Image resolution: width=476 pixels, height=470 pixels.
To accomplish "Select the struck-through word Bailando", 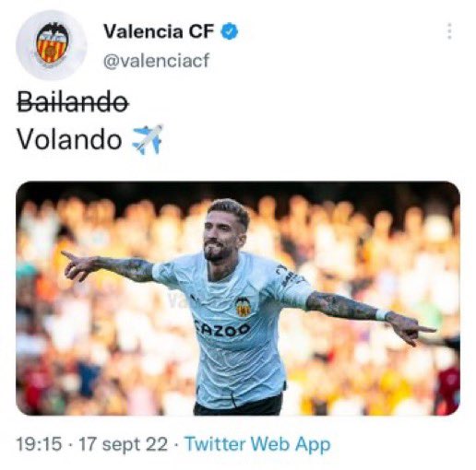I will coord(73,101).
